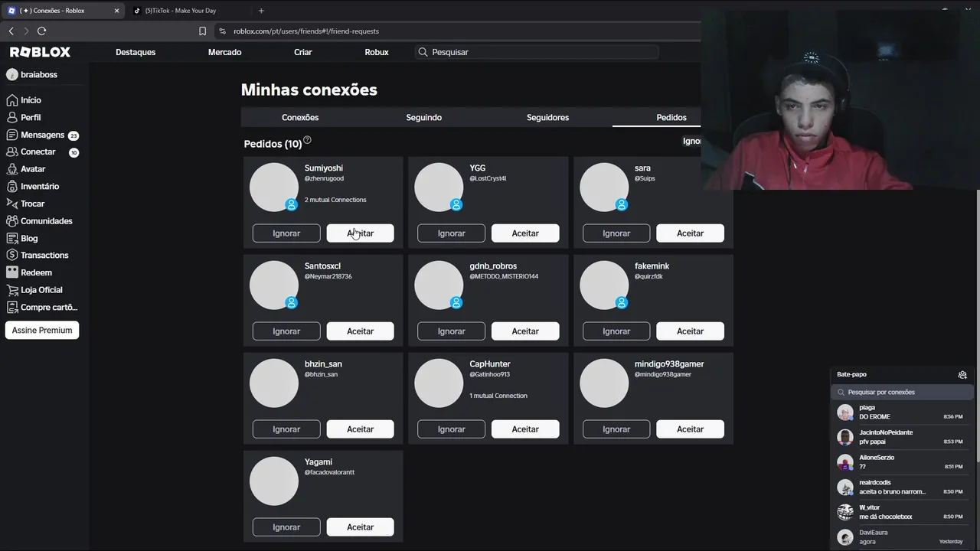Switch to the Seguidores tab

pyautogui.click(x=547, y=117)
